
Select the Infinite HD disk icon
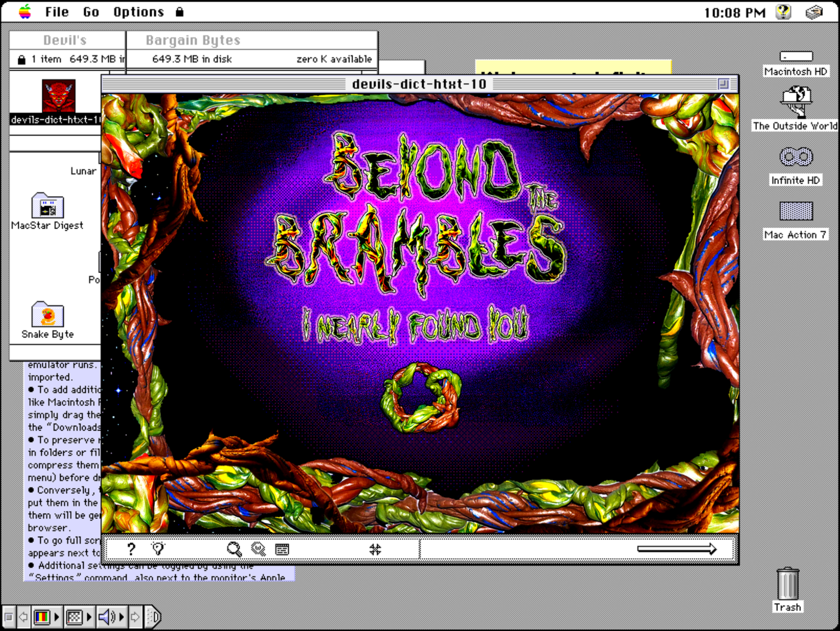796,157
